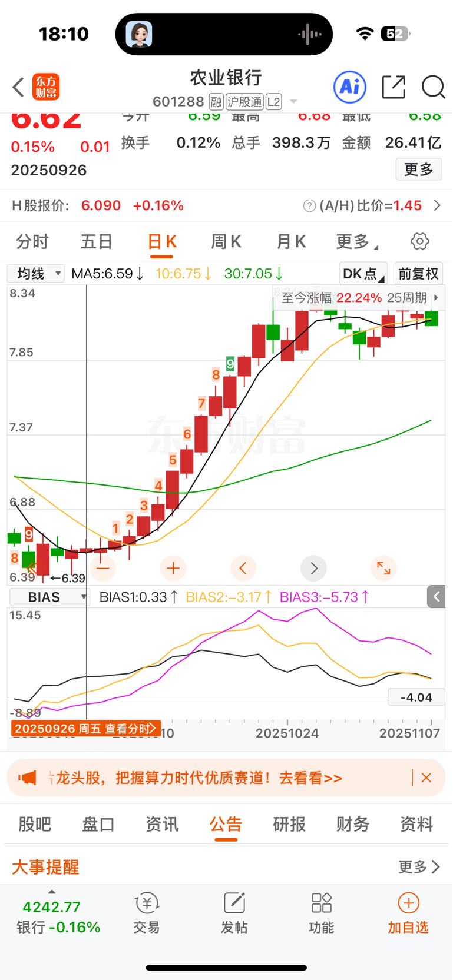The image size is (453, 980).
Task: Open the 股吧 tab
Action: (x=35, y=824)
